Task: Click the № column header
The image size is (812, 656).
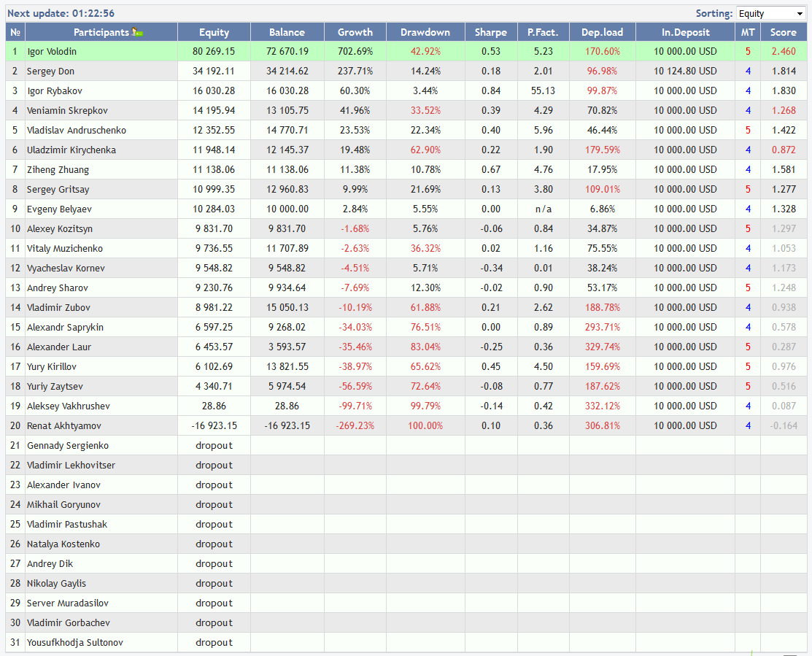Action: click(x=15, y=32)
